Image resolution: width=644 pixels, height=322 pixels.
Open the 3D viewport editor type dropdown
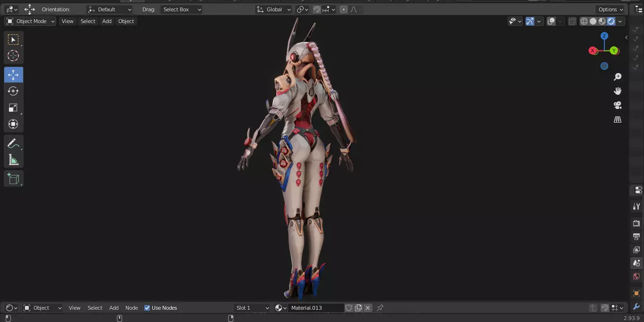point(11,9)
